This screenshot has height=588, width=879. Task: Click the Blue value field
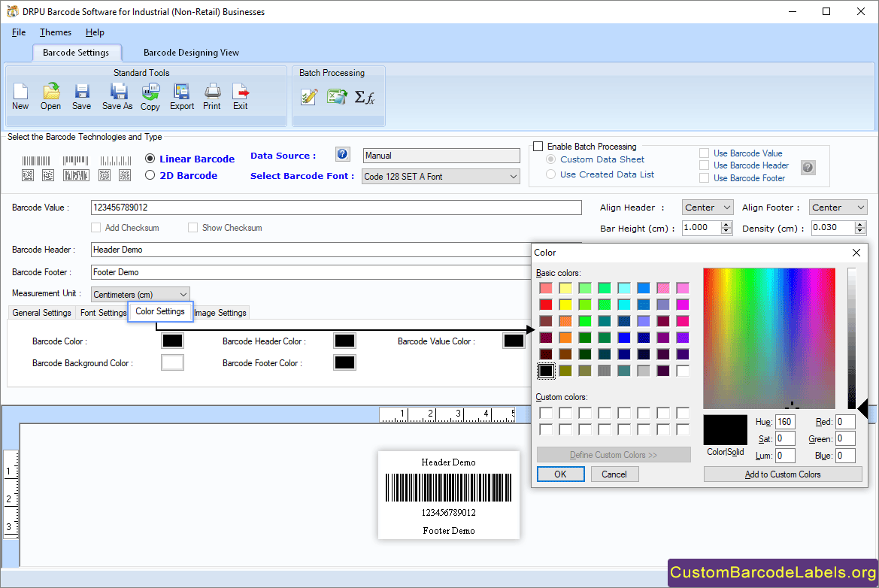click(845, 456)
